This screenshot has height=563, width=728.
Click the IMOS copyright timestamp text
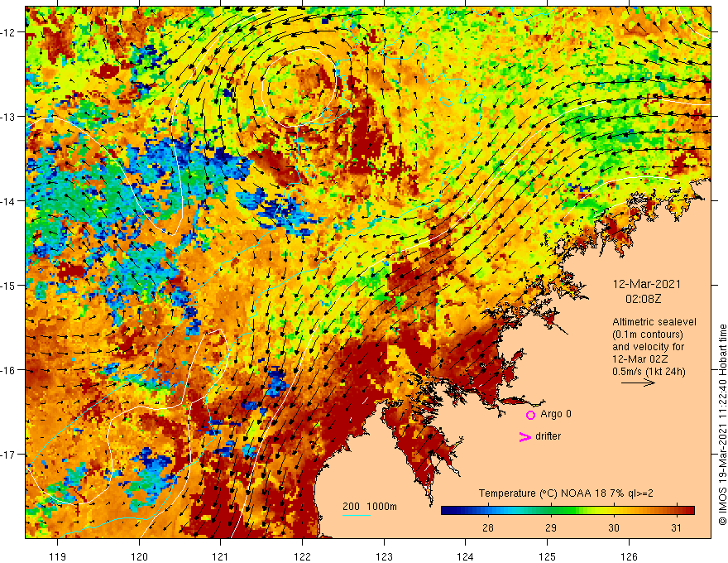(x=722, y=425)
